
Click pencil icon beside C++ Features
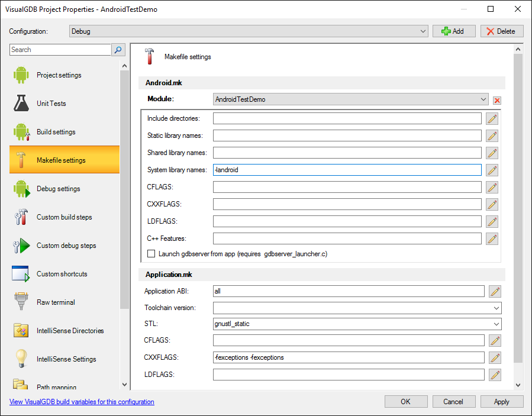click(492, 238)
